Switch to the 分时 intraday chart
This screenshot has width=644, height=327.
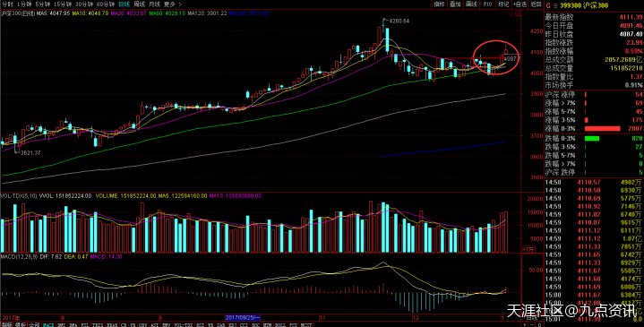point(7,4)
